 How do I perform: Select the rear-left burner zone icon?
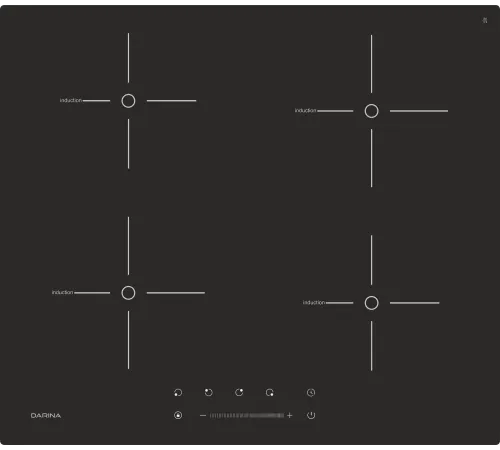point(208,393)
